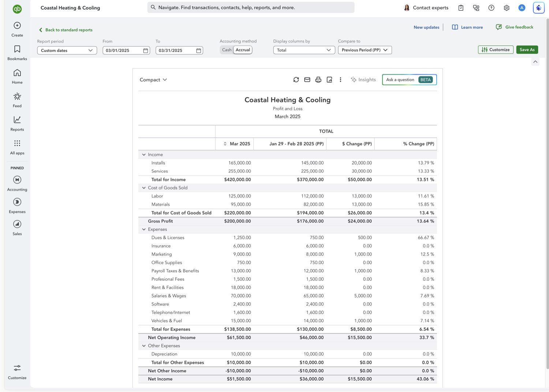The width and height of the screenshot is (549, 392).
Task: Click the Learn more link
Action: 467,27
